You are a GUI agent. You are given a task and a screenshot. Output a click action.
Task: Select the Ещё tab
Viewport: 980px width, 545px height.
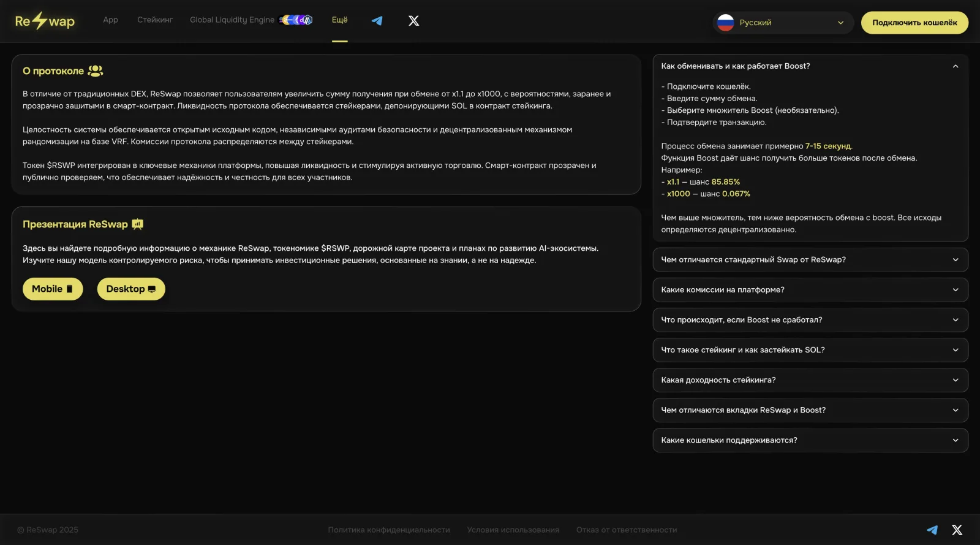click(x=340, y=20)
